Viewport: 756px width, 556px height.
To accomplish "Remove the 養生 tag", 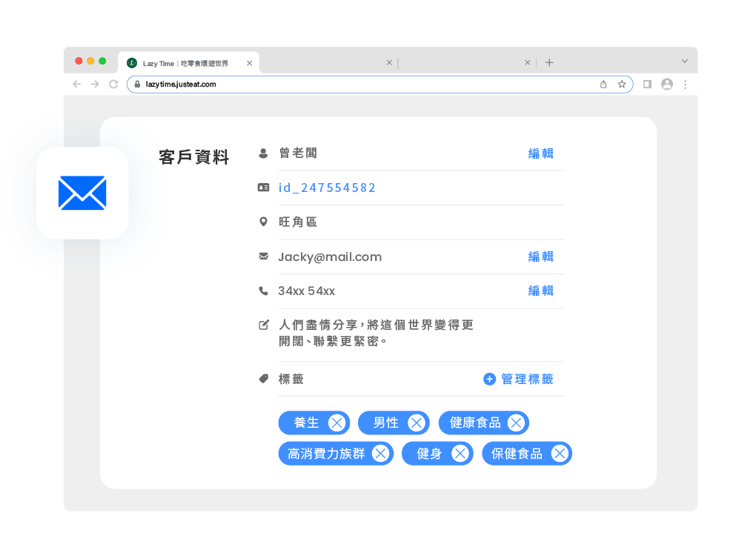I will click(336, 423).
